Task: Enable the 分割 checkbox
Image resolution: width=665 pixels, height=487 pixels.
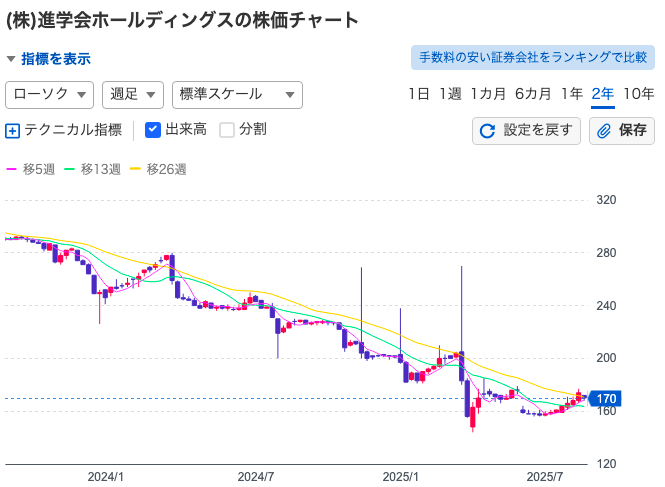Action: coord(227,130)
